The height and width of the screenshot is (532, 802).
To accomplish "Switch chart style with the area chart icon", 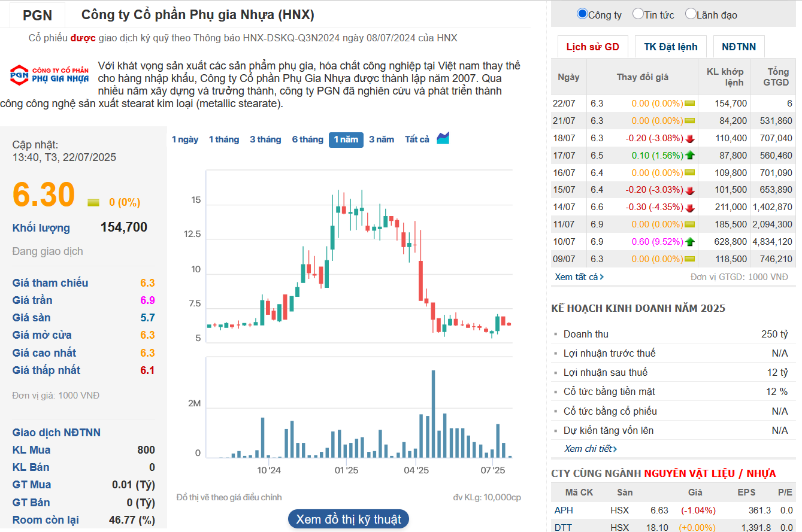I will click(443, 139).
